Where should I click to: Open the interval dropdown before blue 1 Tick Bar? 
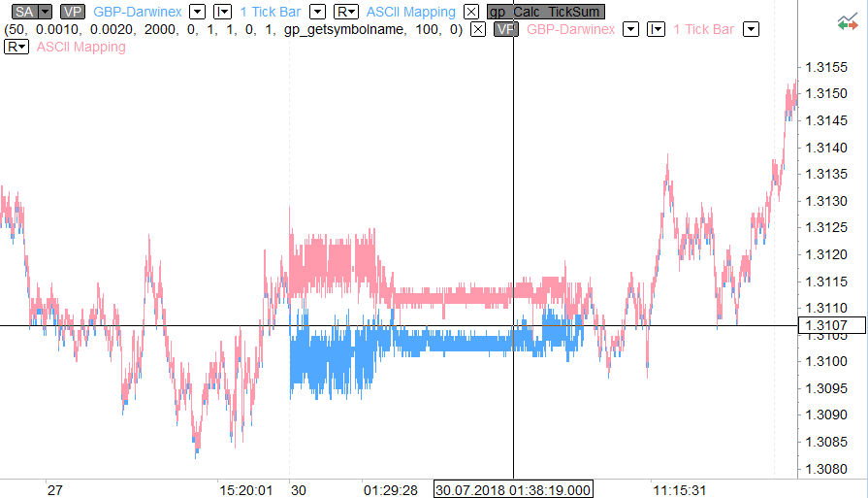(222, 12)
